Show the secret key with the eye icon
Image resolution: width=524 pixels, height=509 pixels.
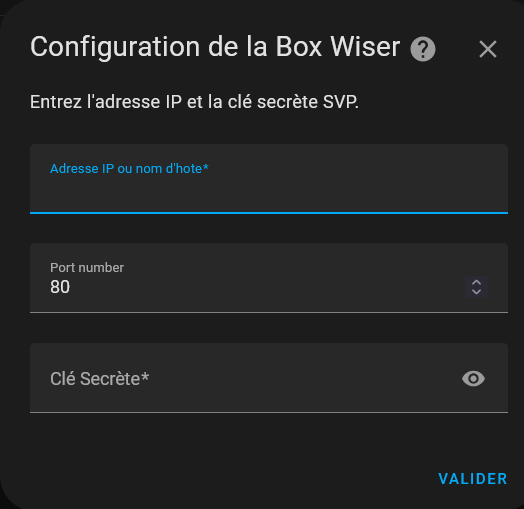[473, 379]
